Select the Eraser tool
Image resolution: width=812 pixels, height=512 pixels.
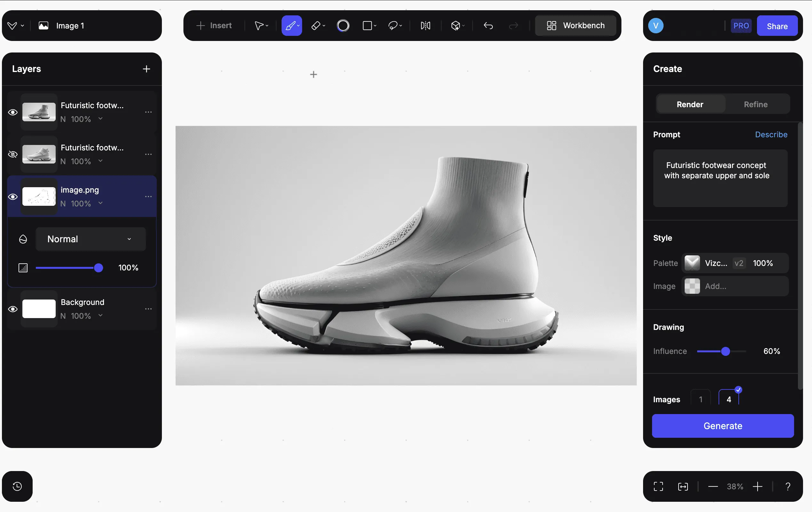pos(316,26)
